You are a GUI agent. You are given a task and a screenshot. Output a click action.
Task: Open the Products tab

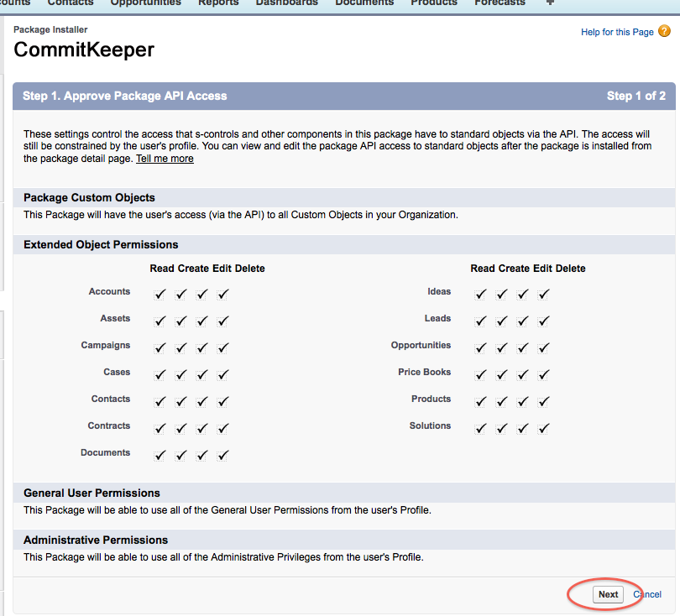[434, 3]
